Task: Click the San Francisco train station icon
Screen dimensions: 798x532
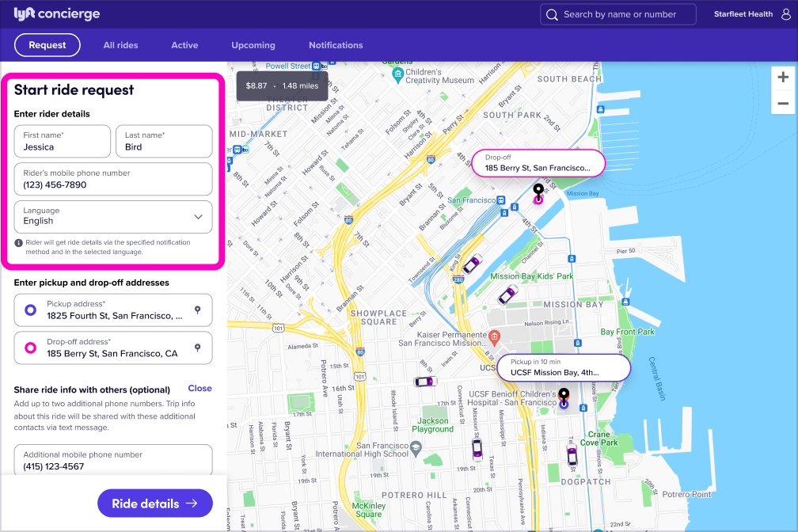Action: pyautogui.click(x=501, y=200)
